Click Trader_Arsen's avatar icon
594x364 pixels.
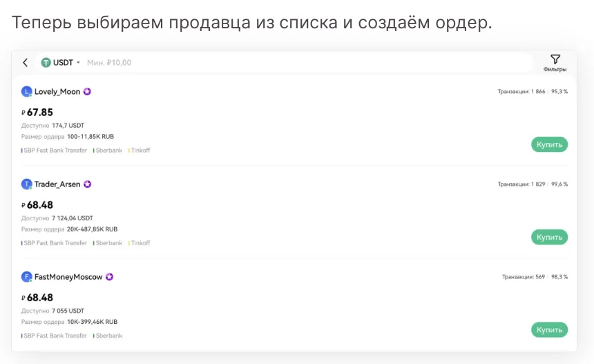[27, 184]
